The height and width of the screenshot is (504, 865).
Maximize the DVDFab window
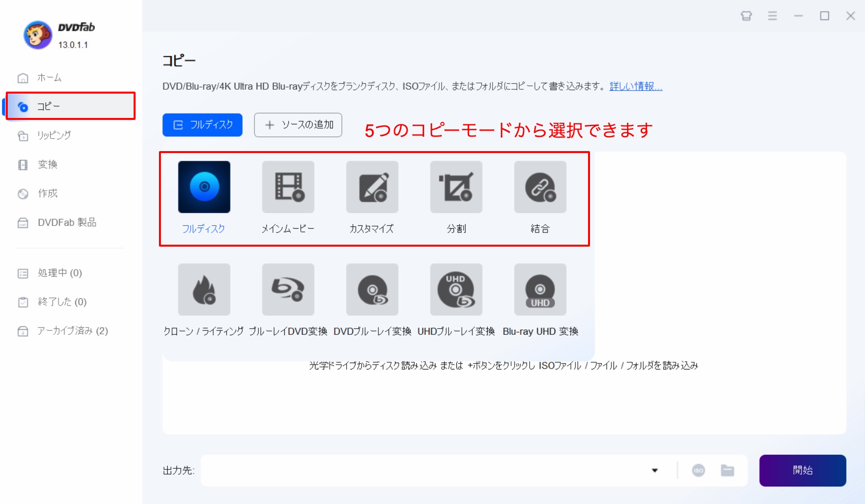[825, 16]
